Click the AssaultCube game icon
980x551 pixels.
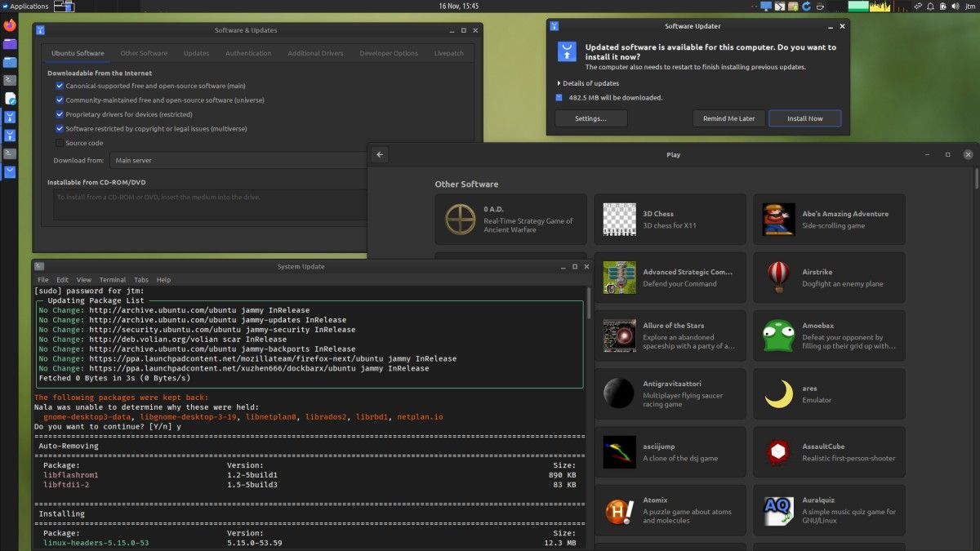point(778,452)
